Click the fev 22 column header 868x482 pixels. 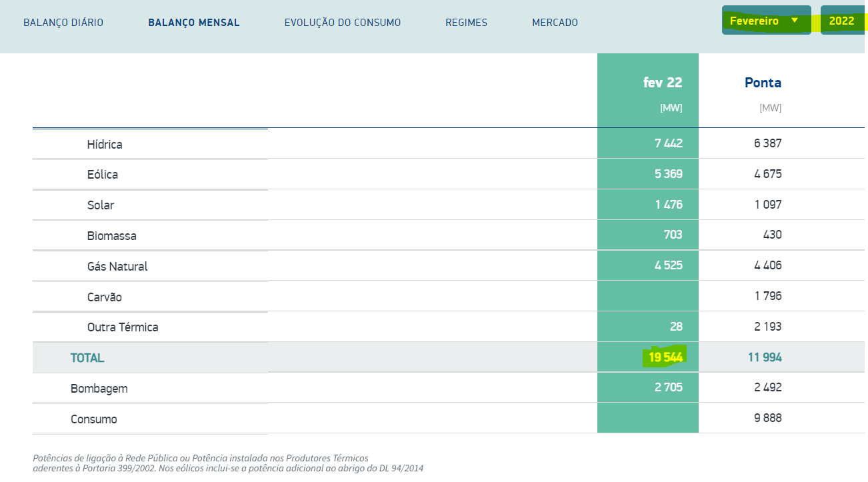pos(663,83)
